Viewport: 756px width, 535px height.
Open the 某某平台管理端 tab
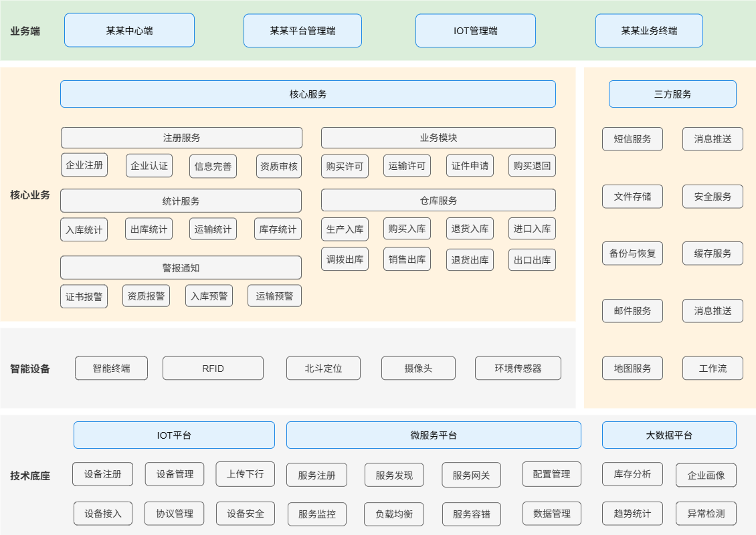(302, 30)
